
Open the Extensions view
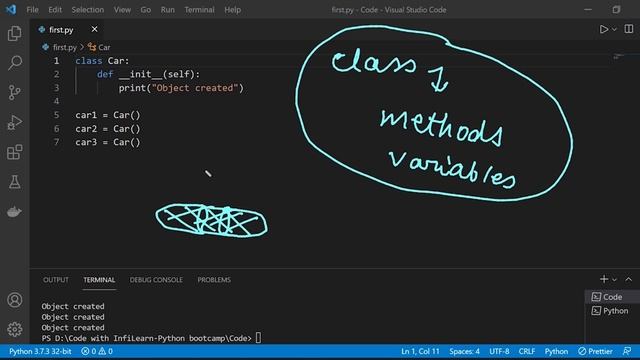[15, 152]
